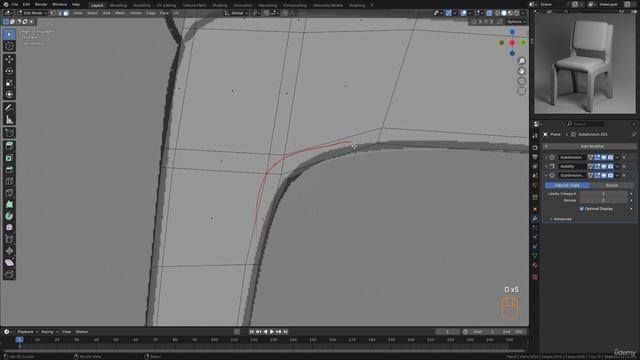Select the Shear tool
This screenshot has width=640, height=360.
point(9,263)
